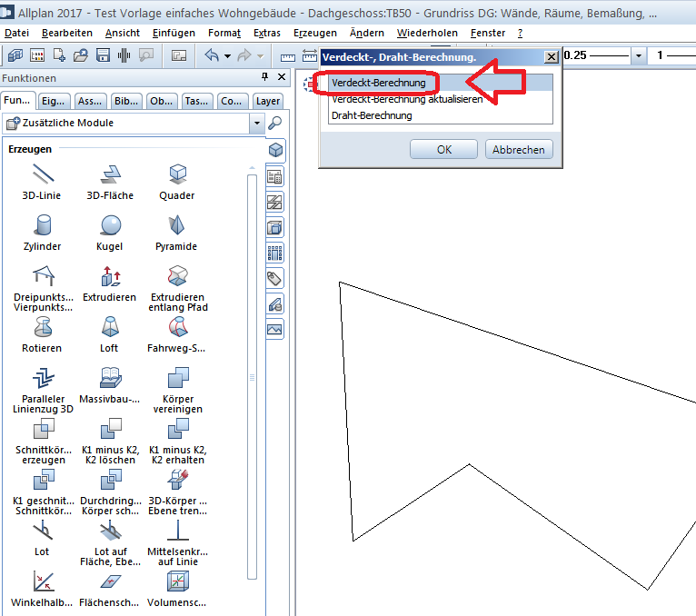
Task: Switch to the Layer tab
Action: [267, 101]
